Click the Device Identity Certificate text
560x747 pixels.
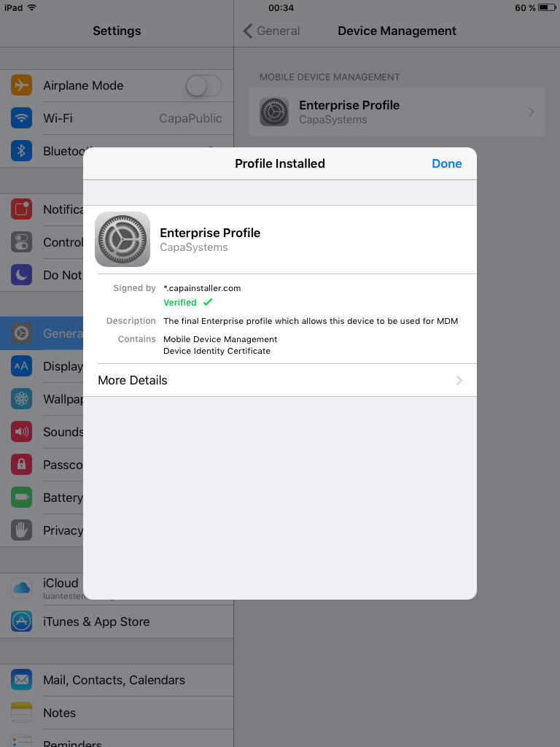click(217, 351)
